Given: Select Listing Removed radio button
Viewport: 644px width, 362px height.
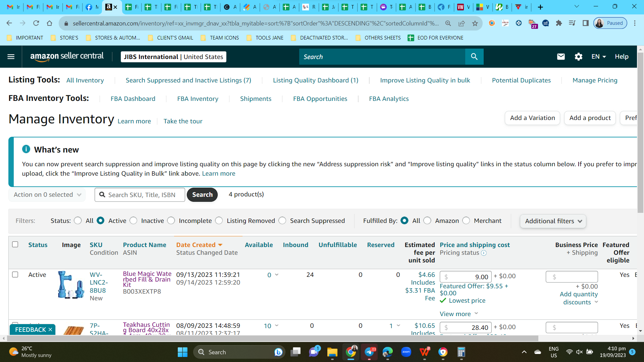Looking at the screenshot, I should [219, 221].
